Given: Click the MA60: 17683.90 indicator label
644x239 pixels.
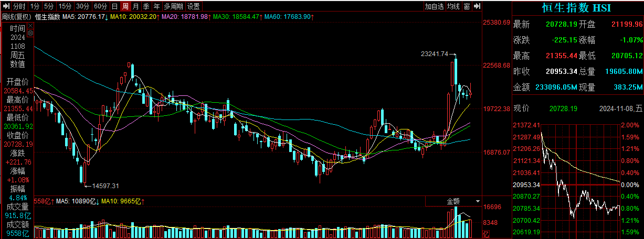Looking at the screenshot, I should tap(289, 17).
